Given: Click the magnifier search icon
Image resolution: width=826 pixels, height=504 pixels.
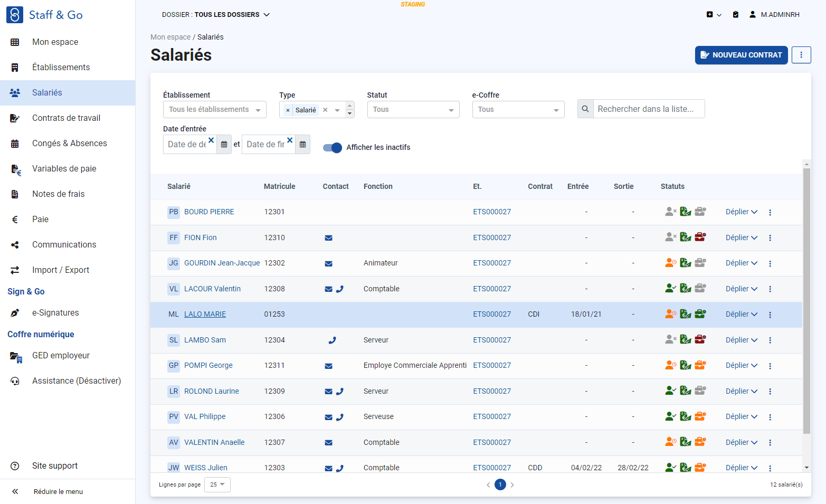Looking at the screenshot, I should [585, 109].
